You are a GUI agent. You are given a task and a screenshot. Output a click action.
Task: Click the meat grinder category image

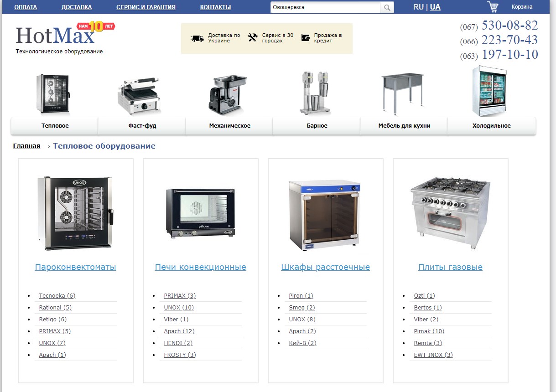(x=227, y=95)
